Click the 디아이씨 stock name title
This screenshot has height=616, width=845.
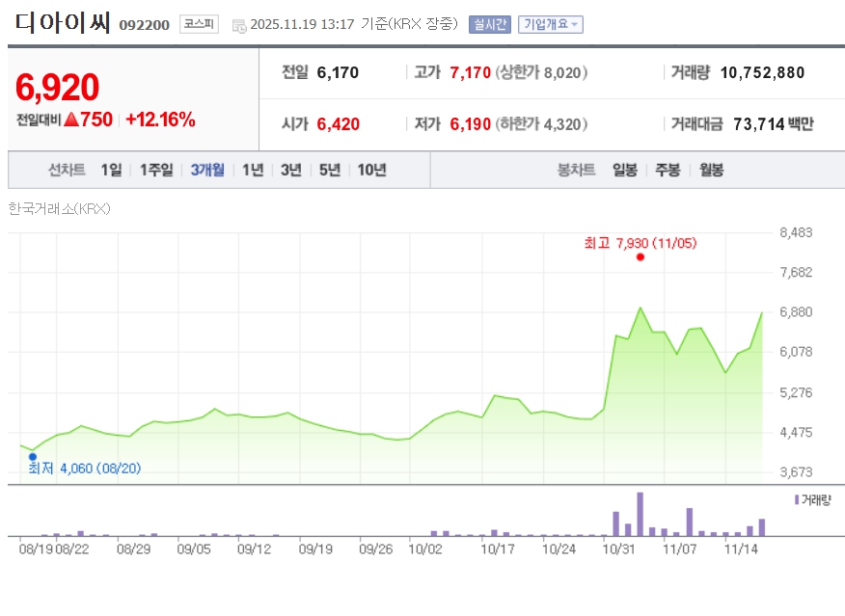64,23
